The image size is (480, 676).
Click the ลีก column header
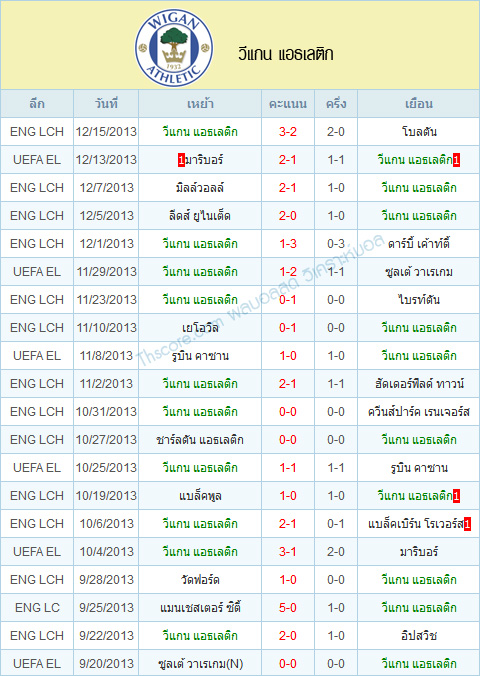click(37, 104)
